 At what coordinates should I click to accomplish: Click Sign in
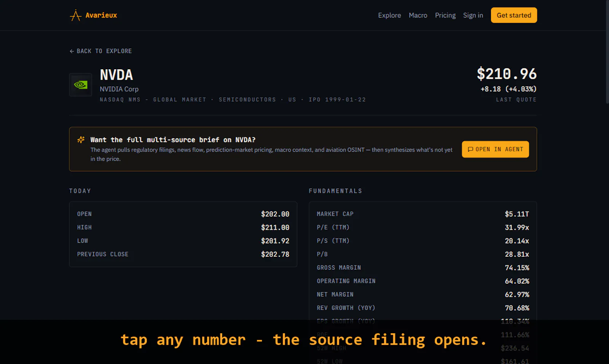pos(473,15)
